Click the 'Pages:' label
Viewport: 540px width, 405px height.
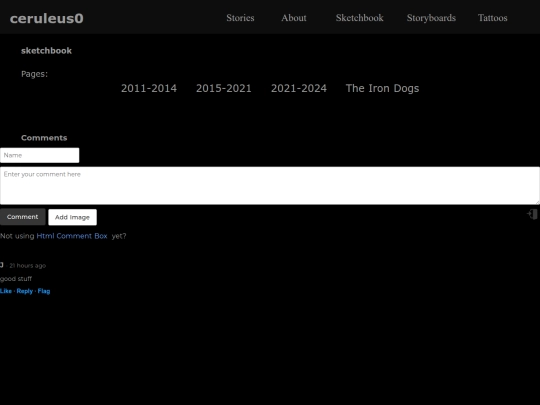coord(34,74)
